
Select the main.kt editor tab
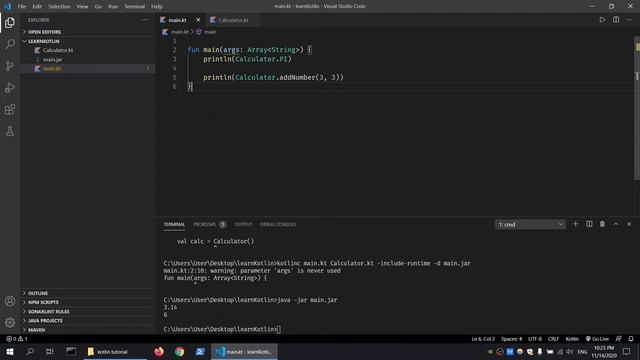click(x=177, y=20)
